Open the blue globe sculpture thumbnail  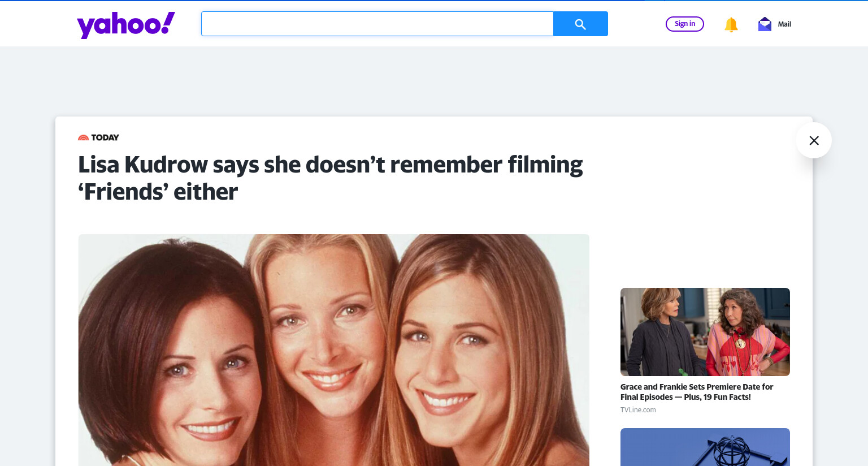click(705, 447)
